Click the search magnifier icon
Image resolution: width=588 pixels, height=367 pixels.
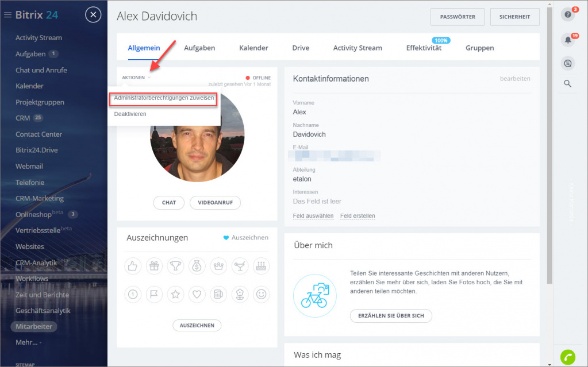click(x=568, y=84)
